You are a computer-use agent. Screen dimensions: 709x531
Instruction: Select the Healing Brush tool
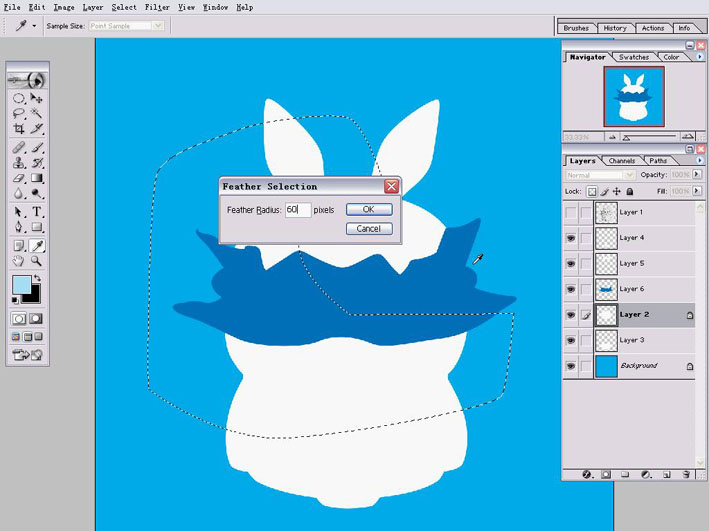click(x=19, y=147)
